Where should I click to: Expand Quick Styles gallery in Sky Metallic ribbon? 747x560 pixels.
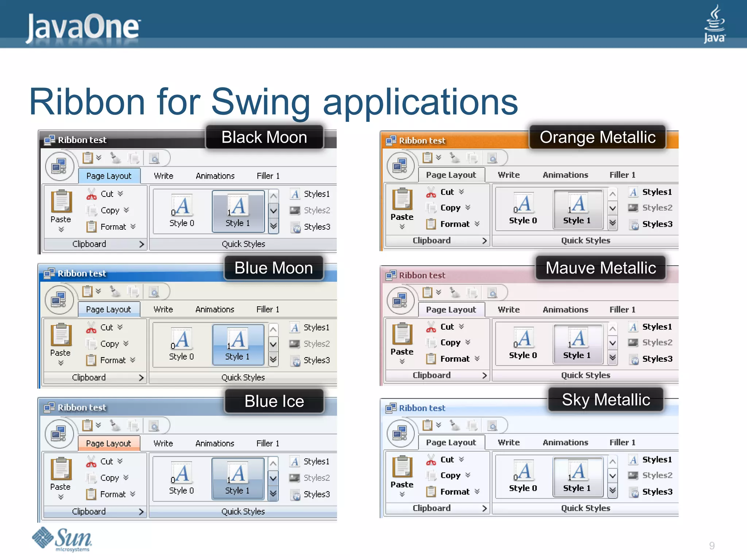(x=613, y=490)
